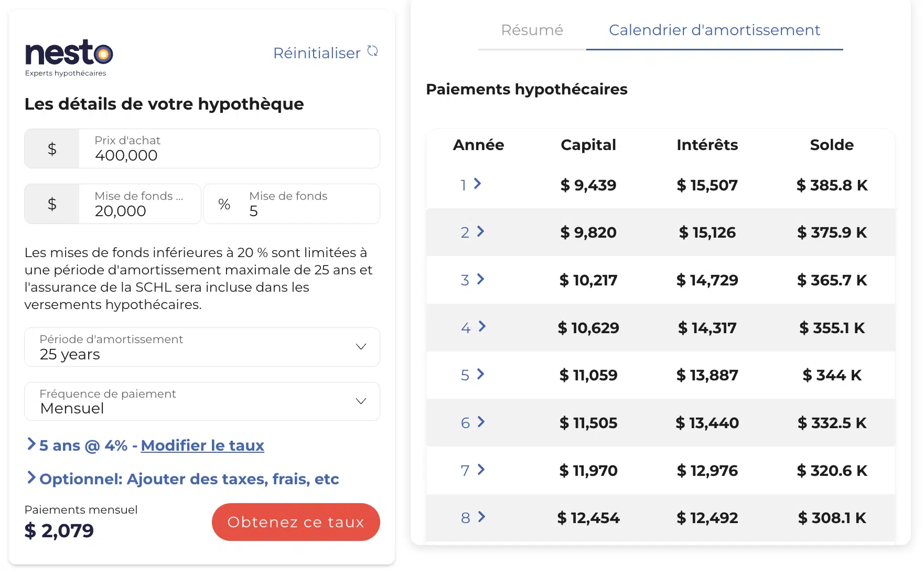Click the capital value $ 11,970
Screen dimensions: 924x574
click(x=588, y=471)
